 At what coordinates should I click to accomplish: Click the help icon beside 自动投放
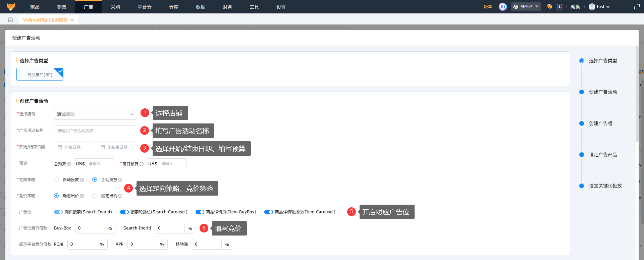tap(82, 180)
